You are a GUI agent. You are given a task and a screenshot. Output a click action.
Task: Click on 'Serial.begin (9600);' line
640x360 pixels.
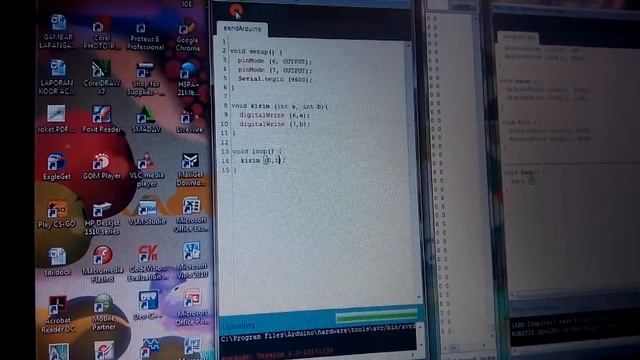point(275,79)
